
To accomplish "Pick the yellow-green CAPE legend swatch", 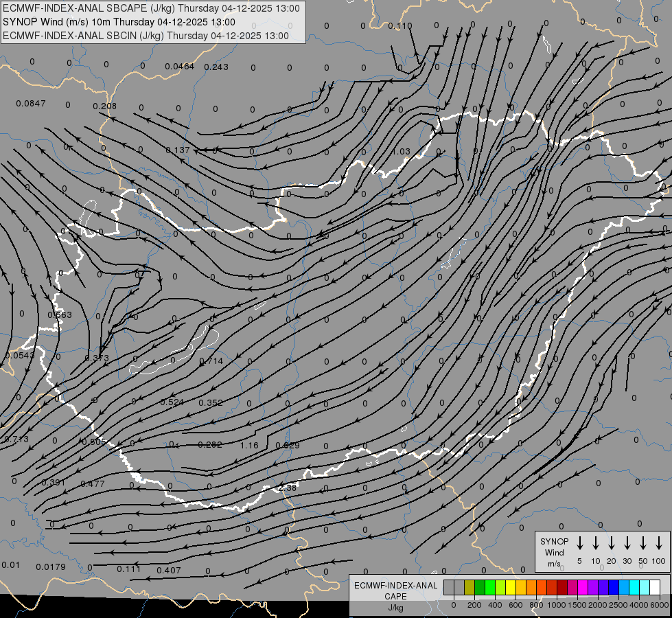I will [500, 587].
